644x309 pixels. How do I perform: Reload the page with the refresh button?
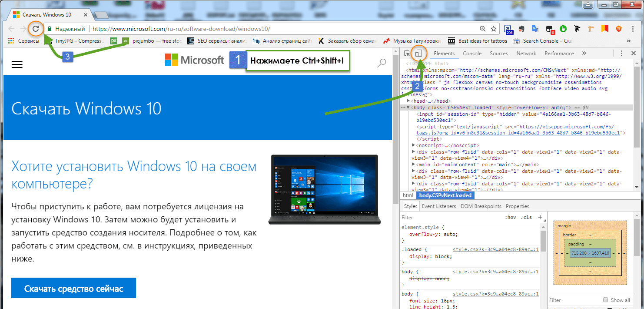tap(36, 29)
